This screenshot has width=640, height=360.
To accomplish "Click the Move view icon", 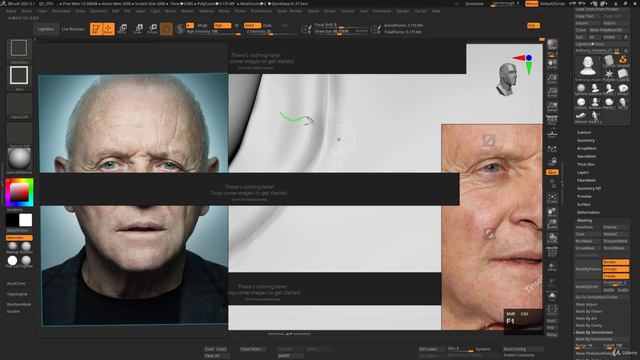I will point(552,211).
